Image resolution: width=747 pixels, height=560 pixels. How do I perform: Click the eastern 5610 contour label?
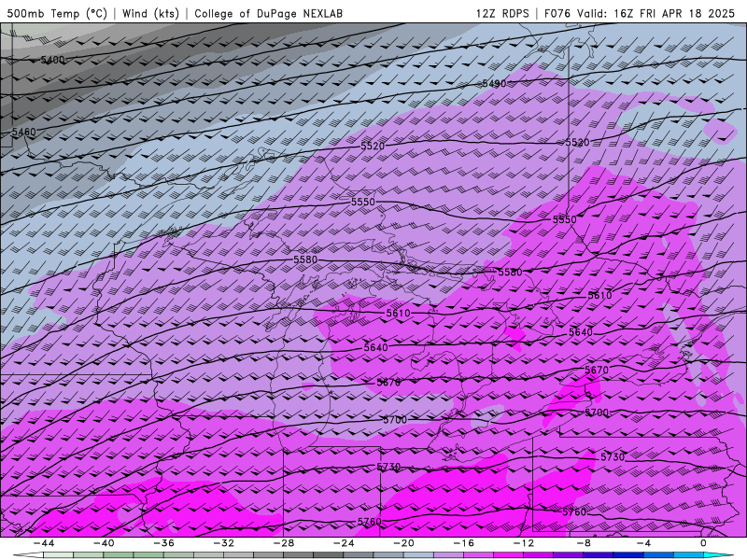pyautogui.click(x=599, y=296)
